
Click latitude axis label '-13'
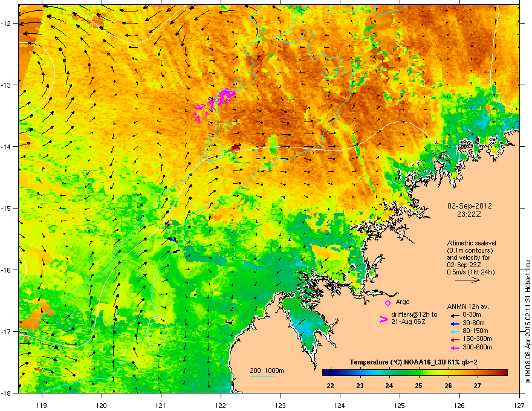[x=6, y=85]
